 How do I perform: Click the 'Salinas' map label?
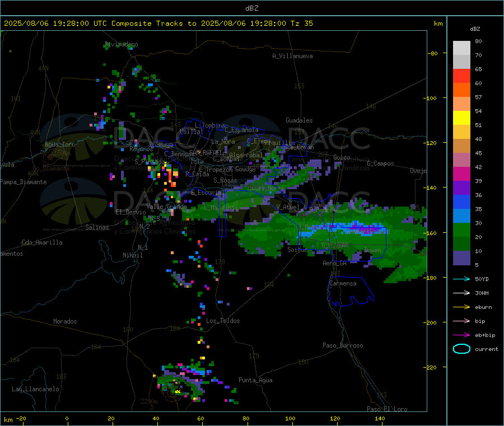tap(97, 227)
